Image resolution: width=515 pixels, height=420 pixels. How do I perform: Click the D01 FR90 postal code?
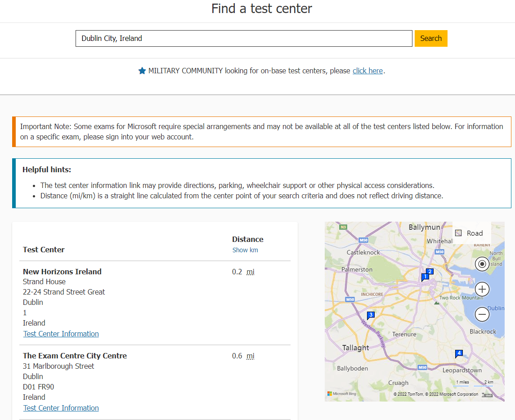(38, 387)
